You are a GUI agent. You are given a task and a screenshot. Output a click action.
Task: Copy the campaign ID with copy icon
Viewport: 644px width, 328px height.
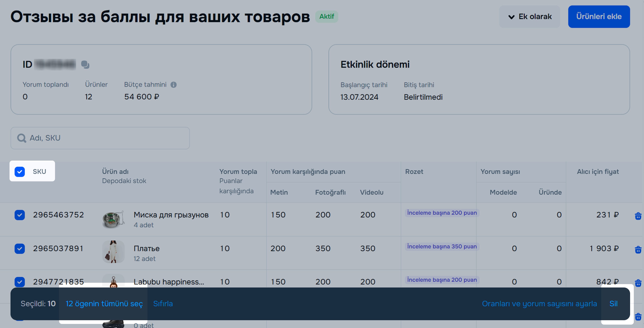(85, 65)
